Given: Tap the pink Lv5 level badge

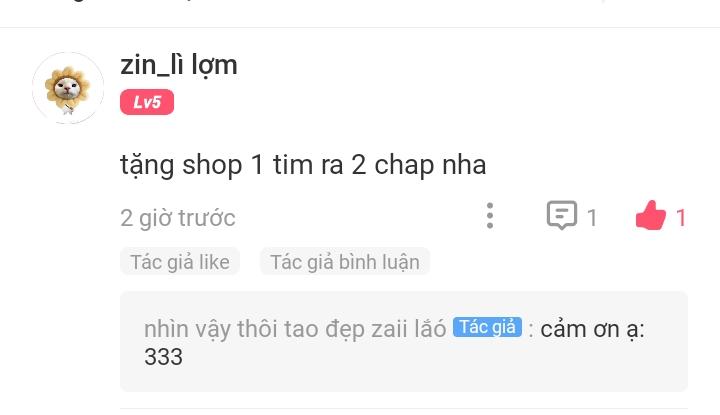Looking at the screenshot, I should [147, 102].
